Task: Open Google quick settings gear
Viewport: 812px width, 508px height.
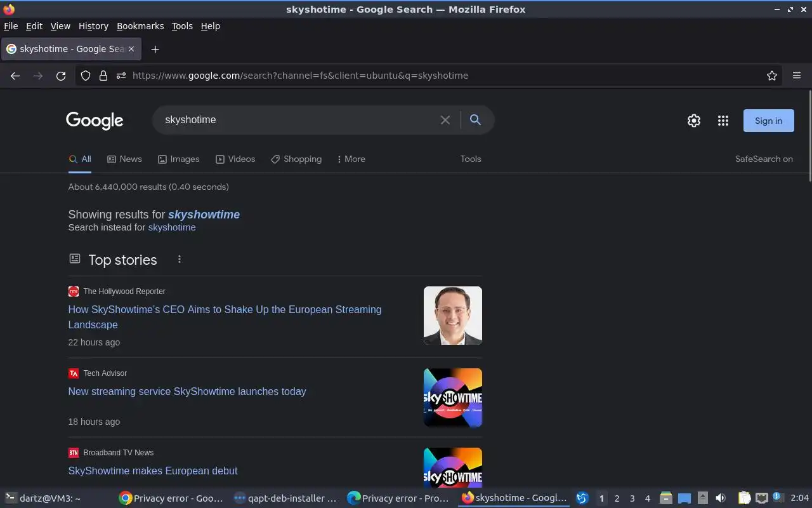Action: click(694, 121)
